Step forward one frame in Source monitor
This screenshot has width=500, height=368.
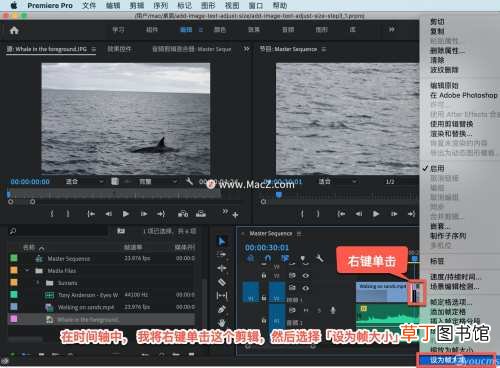[144, 214]
